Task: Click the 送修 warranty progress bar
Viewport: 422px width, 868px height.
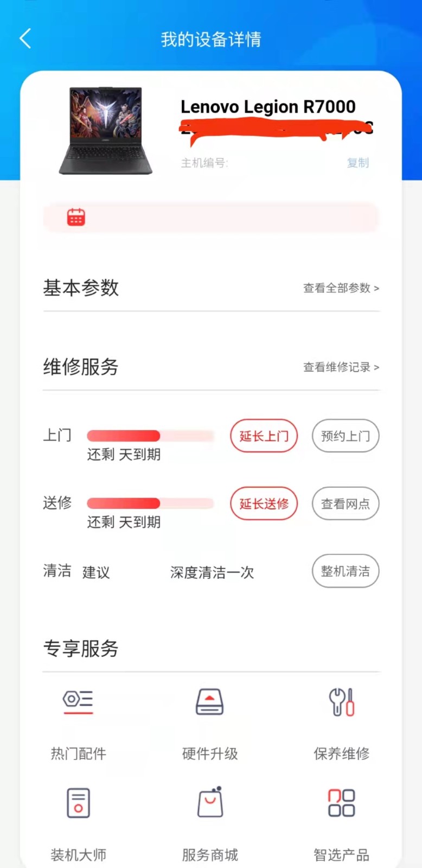Action: [x=151, y=503]
